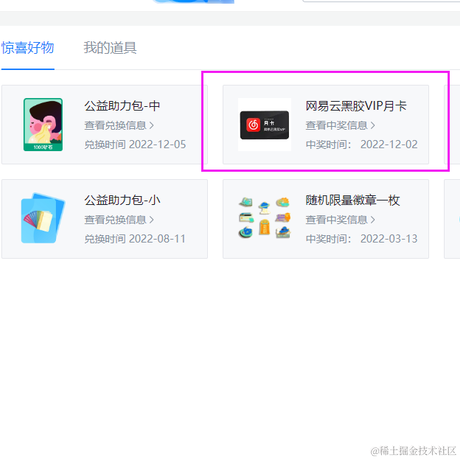460x460 pixels.
Task: Click the badge collection image for 随机限量徽章
Action: pyautogui.click(x=264, y=218)
